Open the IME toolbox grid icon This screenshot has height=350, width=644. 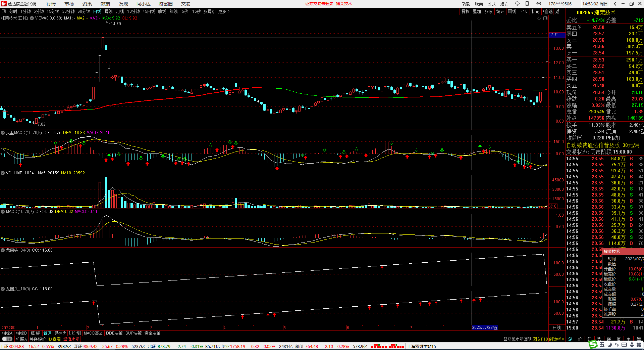coord(639,345)
